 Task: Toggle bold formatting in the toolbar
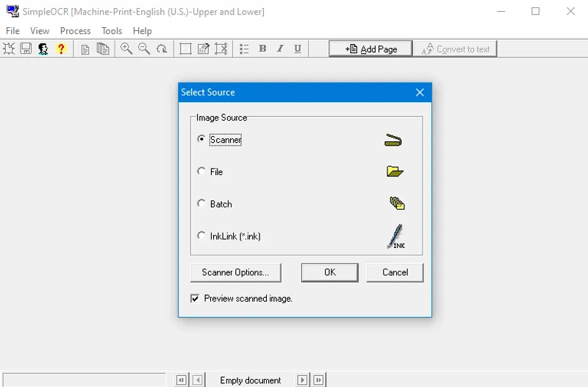(262, 49)
